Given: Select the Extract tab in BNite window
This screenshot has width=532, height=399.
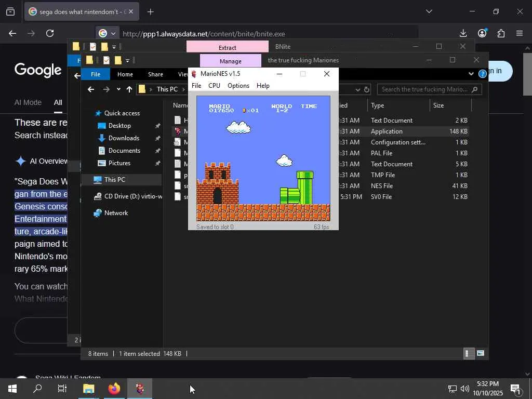Looking at the screenshot, I should tap(228, 47).
